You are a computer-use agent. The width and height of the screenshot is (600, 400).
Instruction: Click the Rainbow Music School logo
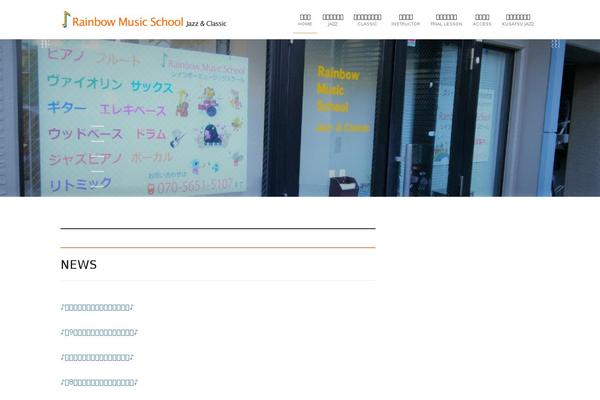point(144,20)
